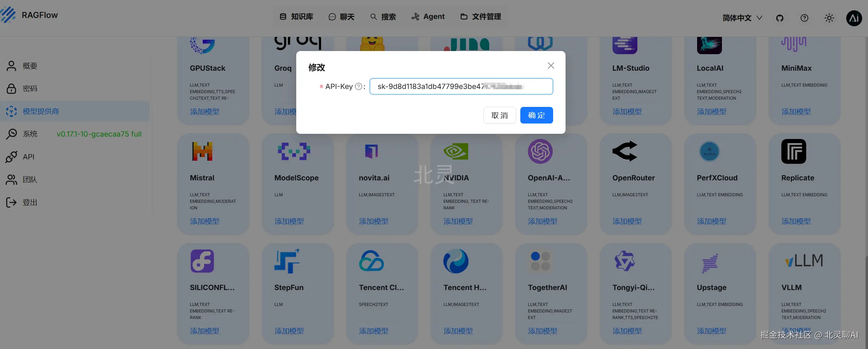
Task: Switch to the 聊天 tab
Action: point(341,17)
